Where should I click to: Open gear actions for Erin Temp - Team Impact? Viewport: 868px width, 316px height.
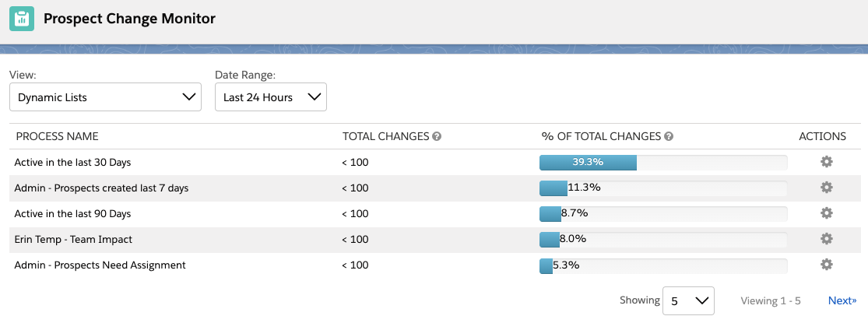(x=827, y=239)
